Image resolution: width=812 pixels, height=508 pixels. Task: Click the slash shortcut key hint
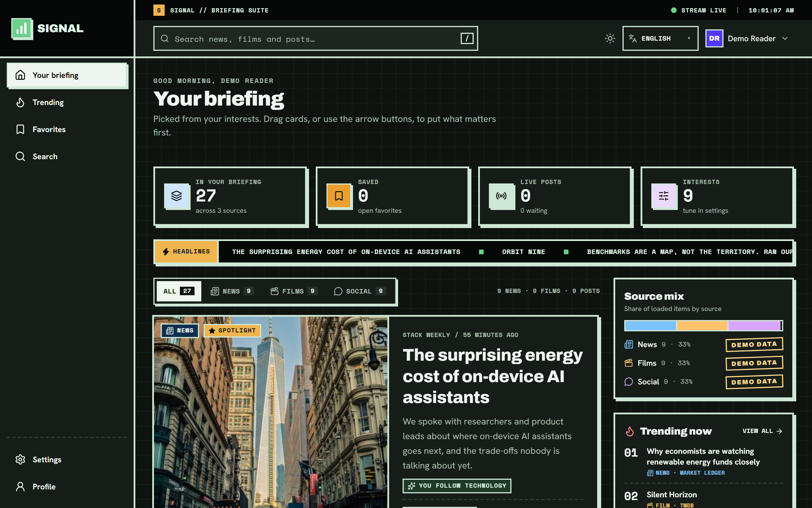click(x=467, y=38)
